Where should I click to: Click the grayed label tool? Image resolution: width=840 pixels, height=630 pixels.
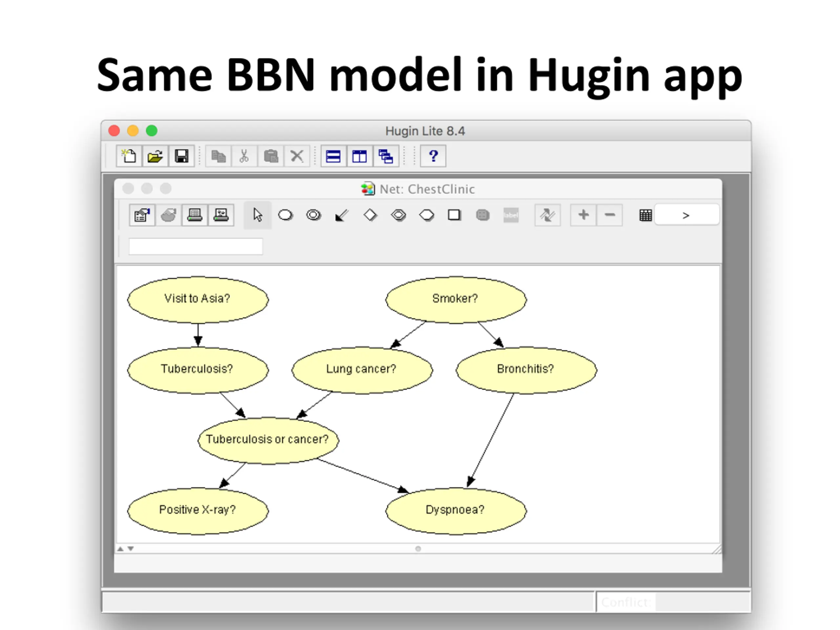pos(511,215)
